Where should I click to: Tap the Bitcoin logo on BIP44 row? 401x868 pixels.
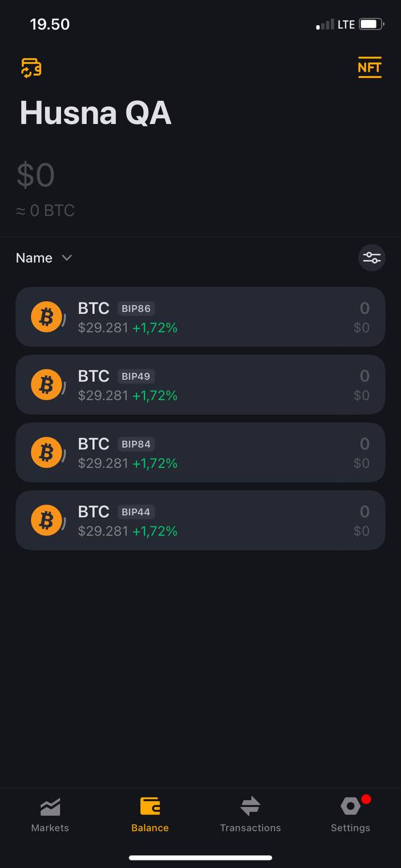pyautogui.click(x=47, y=520)
